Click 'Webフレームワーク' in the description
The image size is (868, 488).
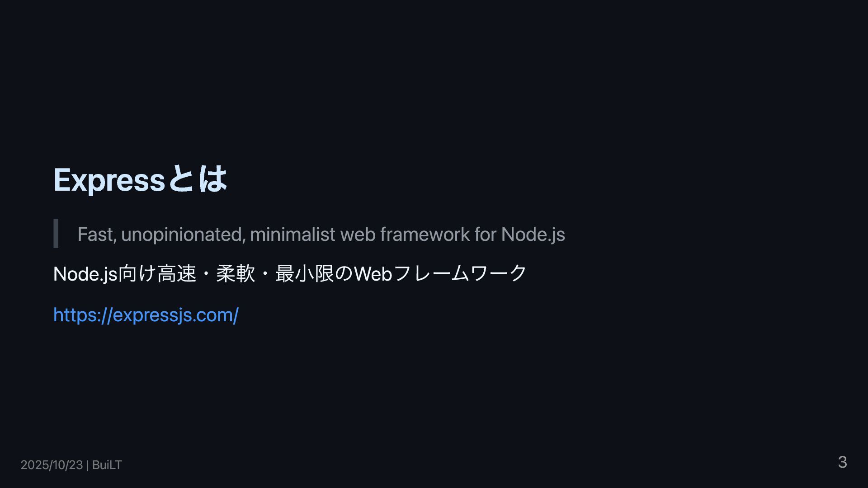(440, 274)
